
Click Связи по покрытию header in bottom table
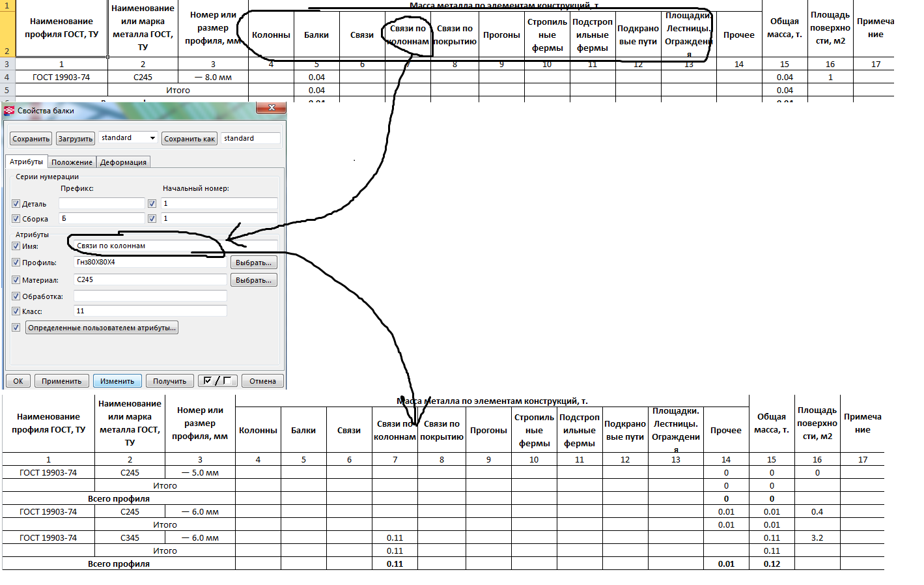point(441,430)
